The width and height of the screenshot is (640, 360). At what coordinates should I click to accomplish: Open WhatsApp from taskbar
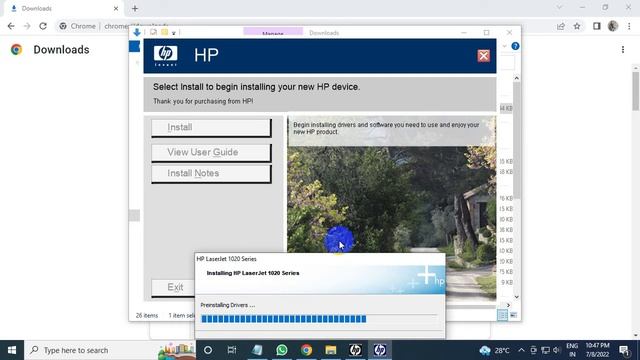point(282,350)
